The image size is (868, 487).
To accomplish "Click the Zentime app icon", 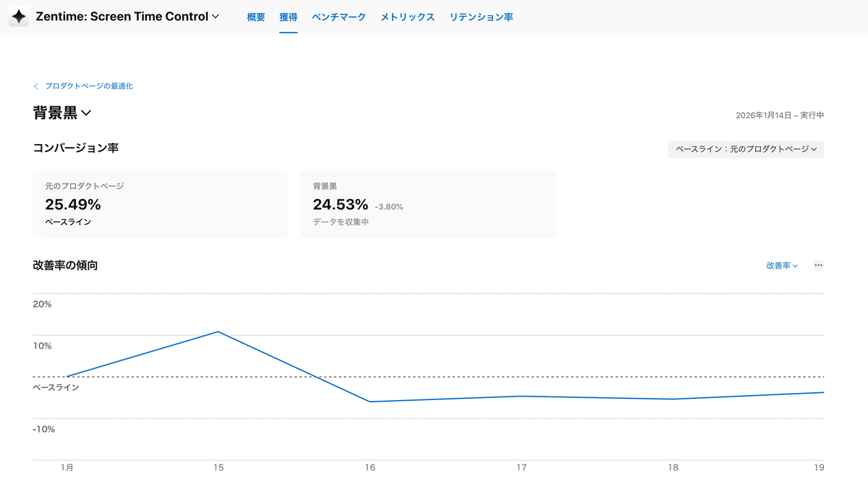I will [x=19, y=17].
